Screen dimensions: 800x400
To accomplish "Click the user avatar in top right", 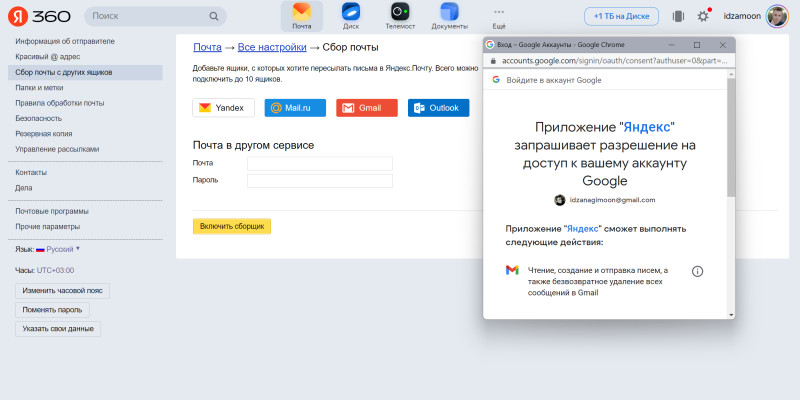I will pyautogui.click(x=777, y=16).
